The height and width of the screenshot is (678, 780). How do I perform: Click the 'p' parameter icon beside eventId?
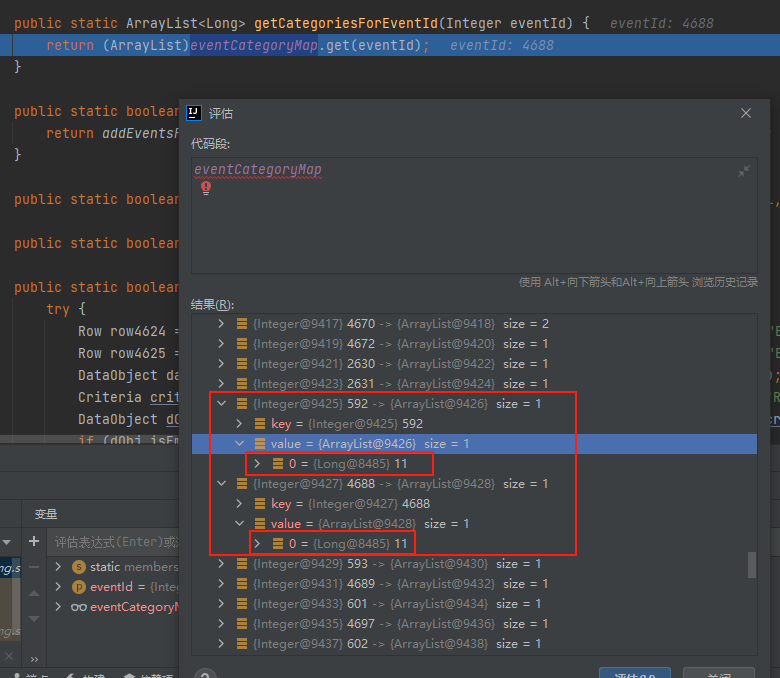click(x=79, y=587)
